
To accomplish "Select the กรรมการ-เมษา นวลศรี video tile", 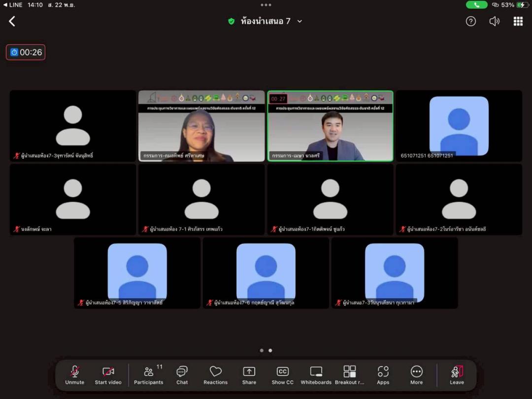I will pos(330,126).
